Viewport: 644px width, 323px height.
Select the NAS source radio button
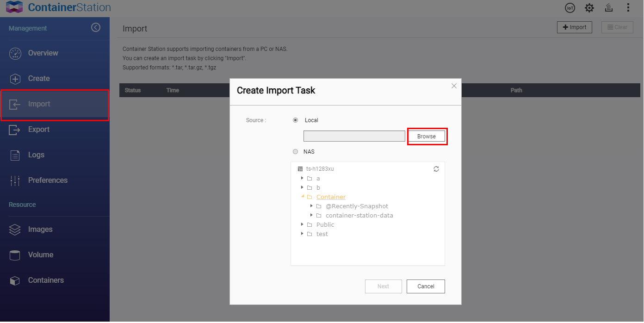(x=296, y=152)
